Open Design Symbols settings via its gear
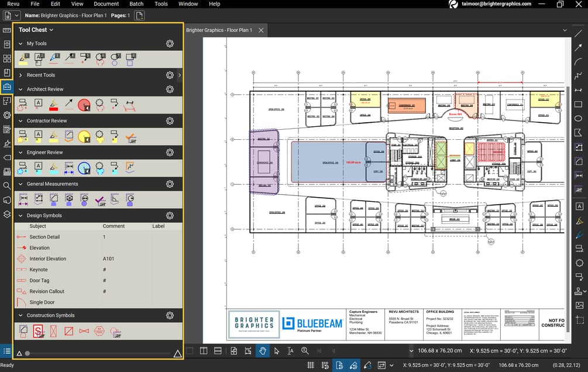 click(x=170, y=215)
